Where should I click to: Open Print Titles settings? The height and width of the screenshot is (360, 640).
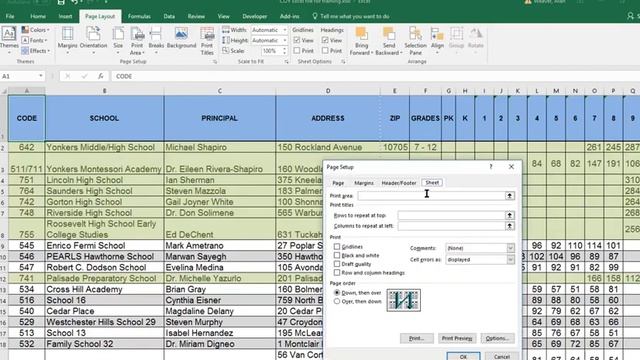(x=207, y=41)
